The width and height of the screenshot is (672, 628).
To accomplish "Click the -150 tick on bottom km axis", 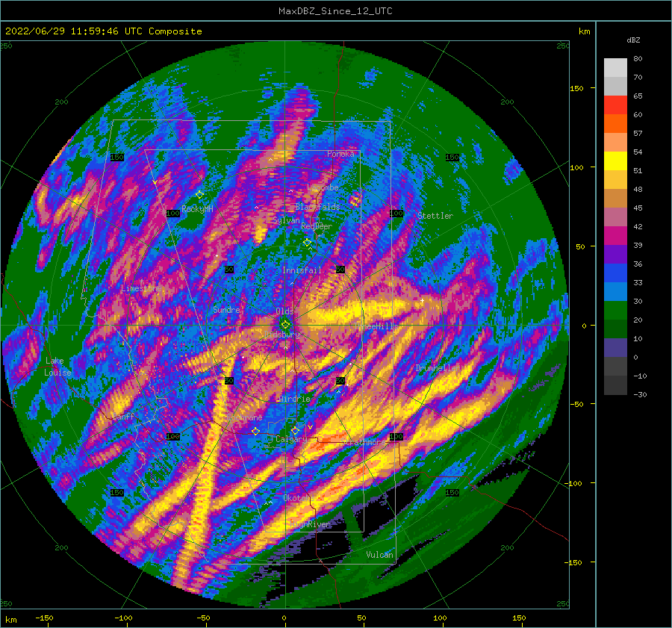I will [44, 618].
